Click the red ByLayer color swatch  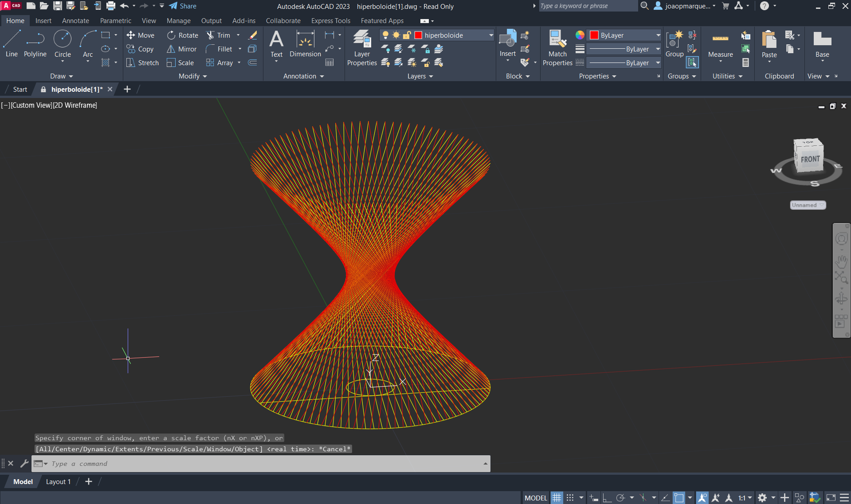pos(594,35)
